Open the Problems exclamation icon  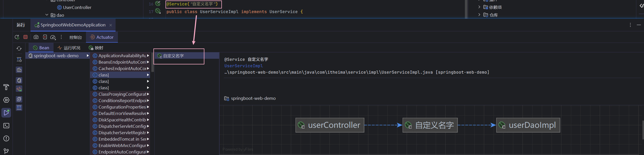point(6,139)
